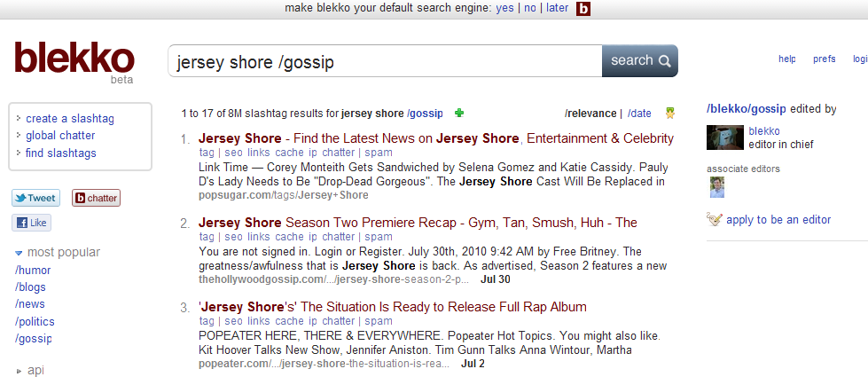Click the popsugar.com/tags/Jersey+Shore URL
Screen dimensions: 868x377
pyautogui.click(x=284, y=195)
